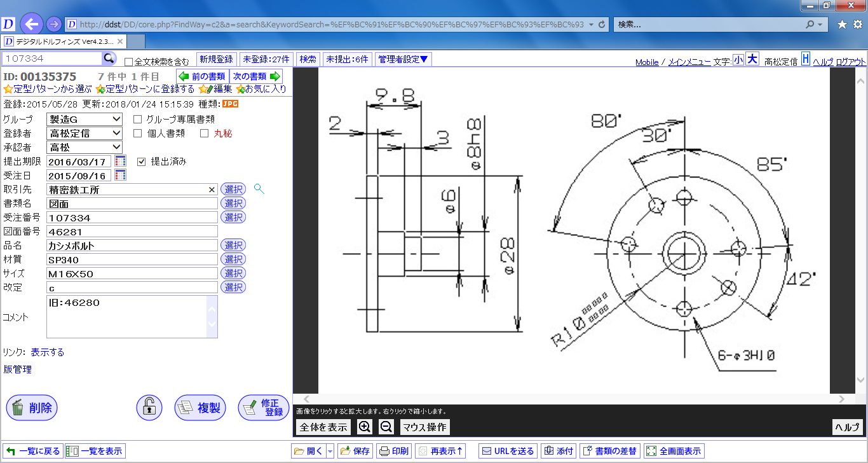Open the 登録者 dropdown list
Screen dimensions: 868x463
84,133
